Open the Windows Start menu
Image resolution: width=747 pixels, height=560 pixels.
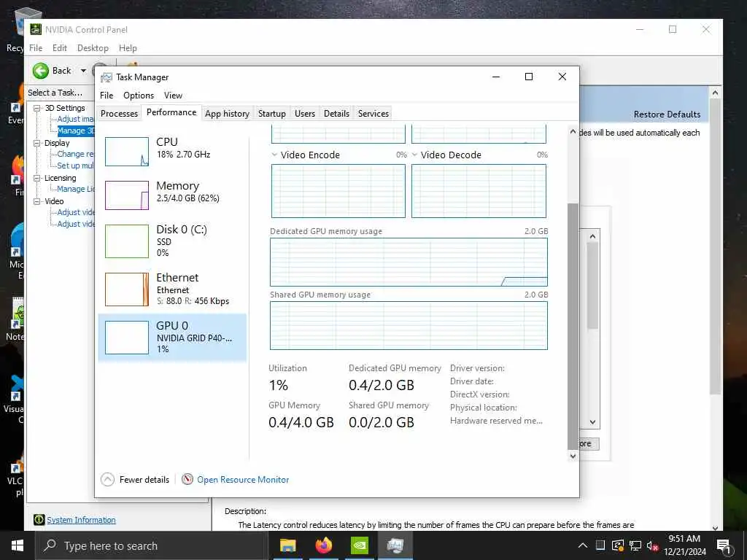click(x=18, y=545)
